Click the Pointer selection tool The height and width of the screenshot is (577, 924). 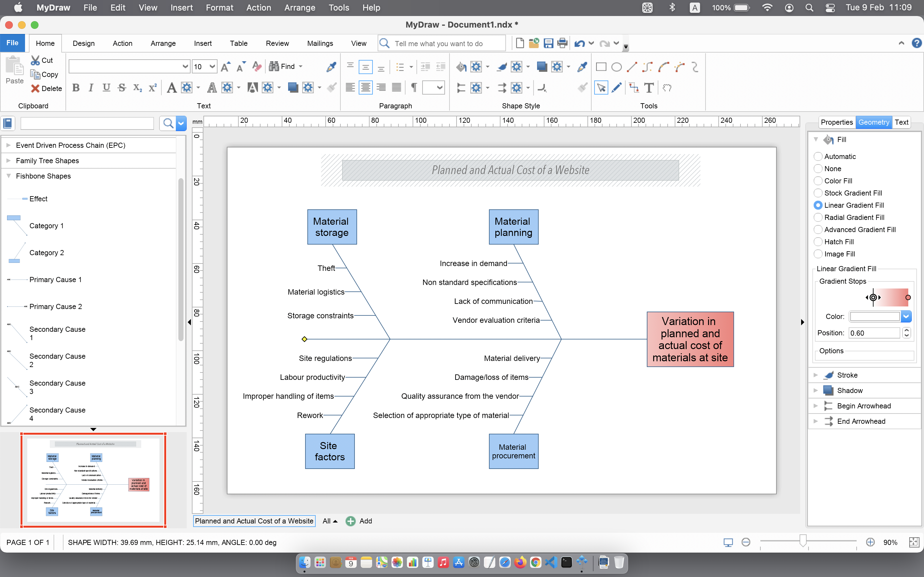(x=601, y=88)
